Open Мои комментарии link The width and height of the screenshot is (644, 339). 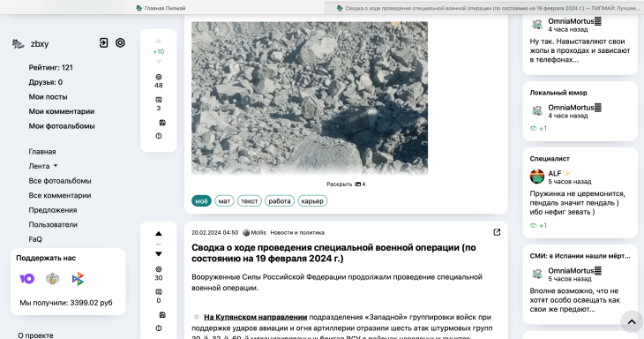click(x=62, y=111)
